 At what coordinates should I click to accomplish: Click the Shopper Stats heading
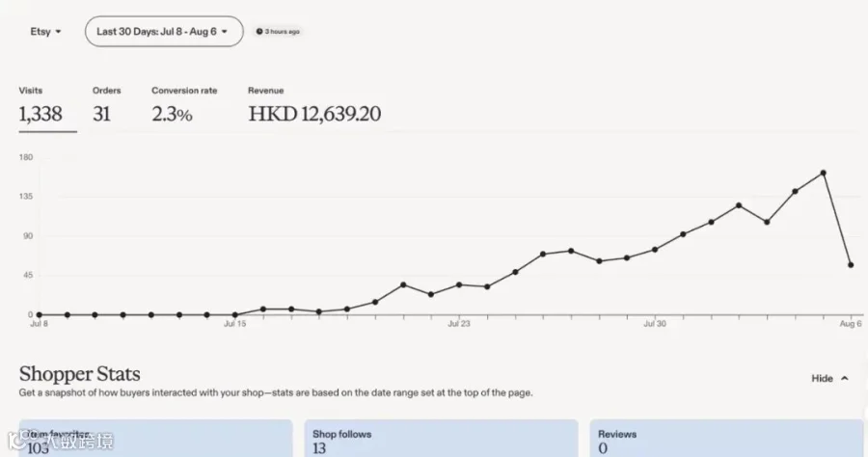point(80,374)
